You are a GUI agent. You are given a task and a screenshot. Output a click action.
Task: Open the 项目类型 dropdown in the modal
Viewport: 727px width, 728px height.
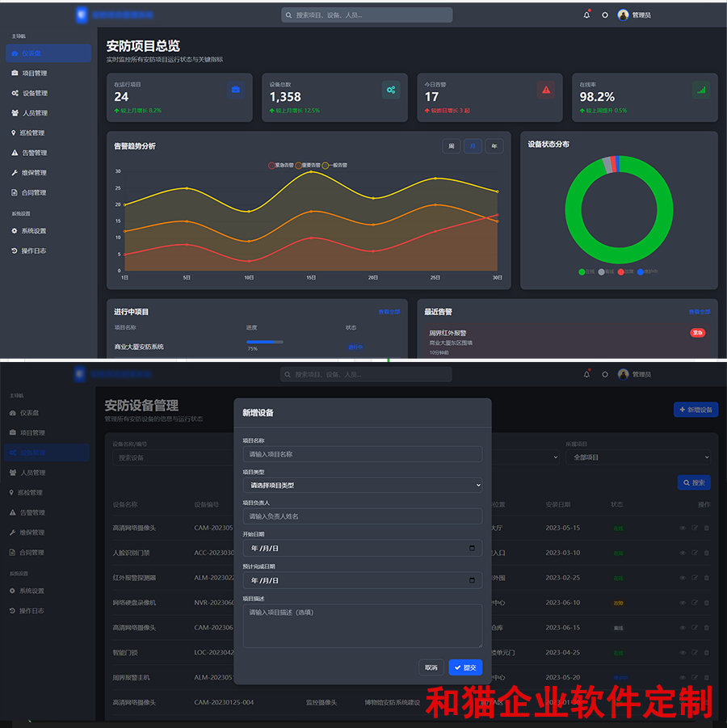[x=362, y=483]
